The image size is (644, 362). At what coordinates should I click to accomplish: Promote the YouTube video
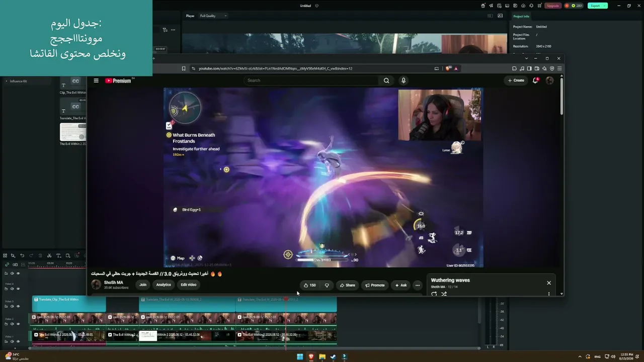point(375,285)
